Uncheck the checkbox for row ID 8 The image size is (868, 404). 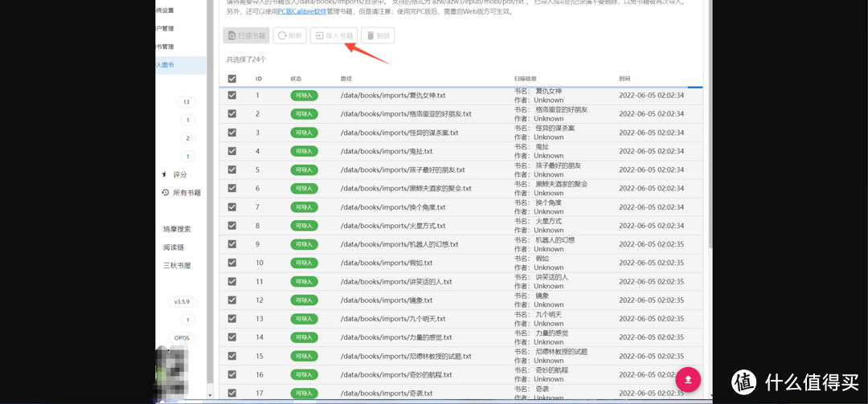232,226
